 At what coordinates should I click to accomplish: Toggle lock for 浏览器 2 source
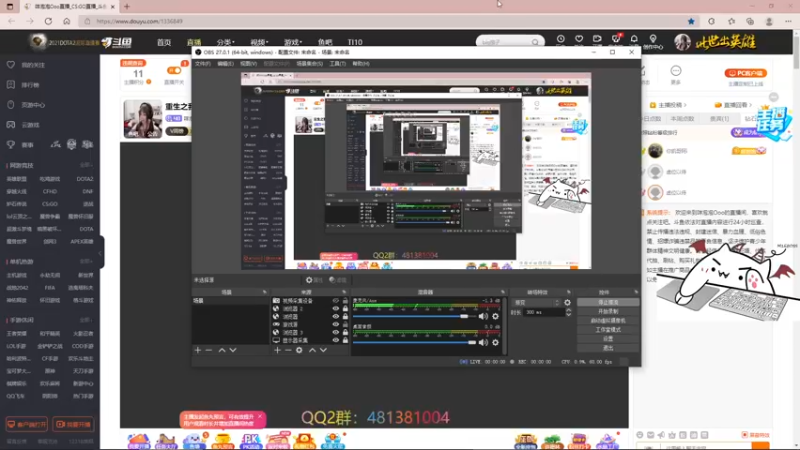345,309
